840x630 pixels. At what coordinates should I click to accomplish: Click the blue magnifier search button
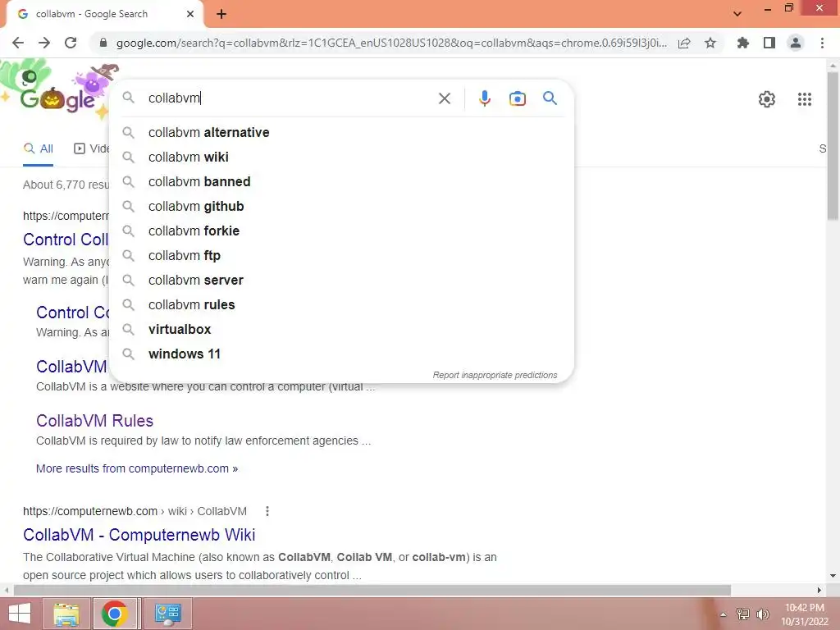(550, 98)
